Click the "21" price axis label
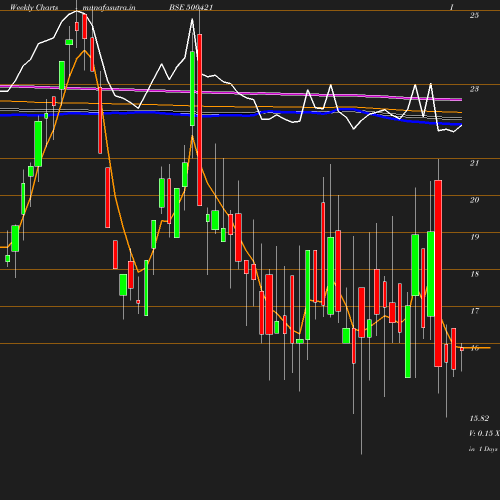 coord(474,163)
